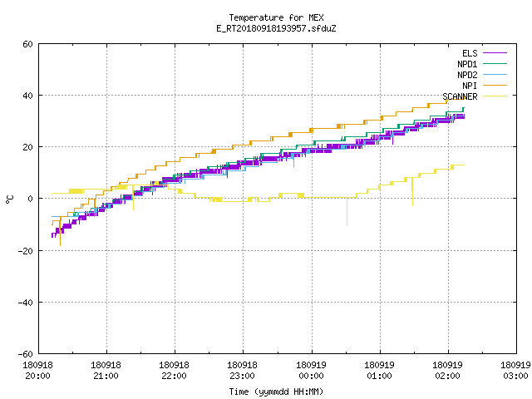Click the purple ELS legend line sample

[x=495, y=53]
